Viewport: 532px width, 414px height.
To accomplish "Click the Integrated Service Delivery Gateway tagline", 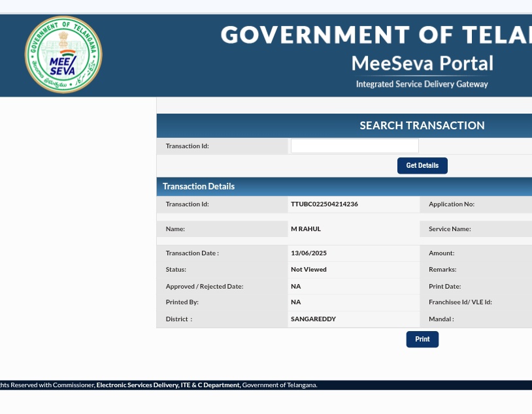I will point(422,84).
